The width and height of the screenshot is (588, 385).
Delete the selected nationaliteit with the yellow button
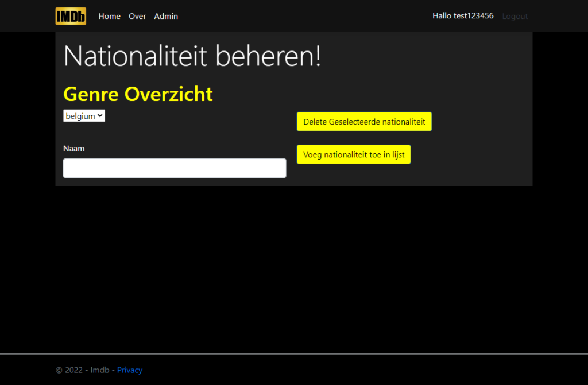tap(364, 122)
